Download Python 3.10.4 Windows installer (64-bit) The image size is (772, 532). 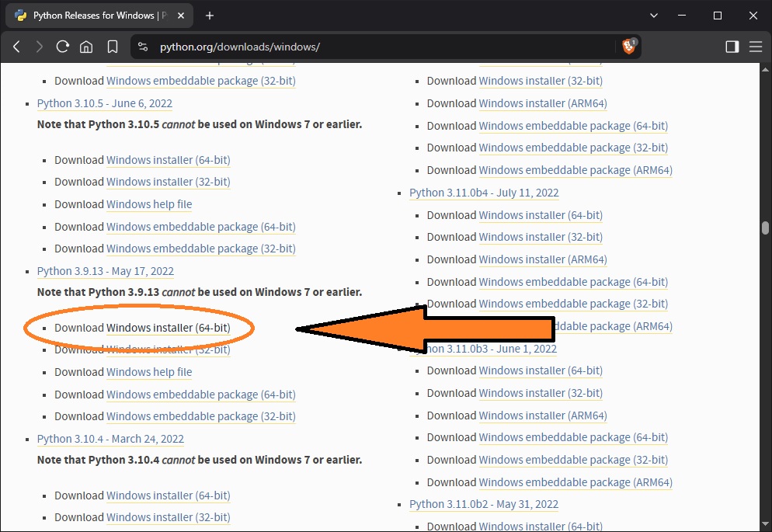click(169, 495)
